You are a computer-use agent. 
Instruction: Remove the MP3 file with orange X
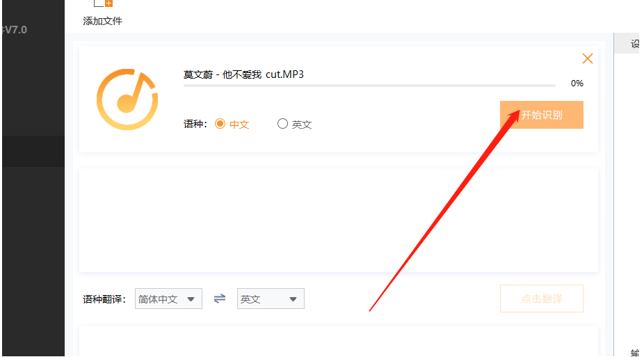[588, 58]
